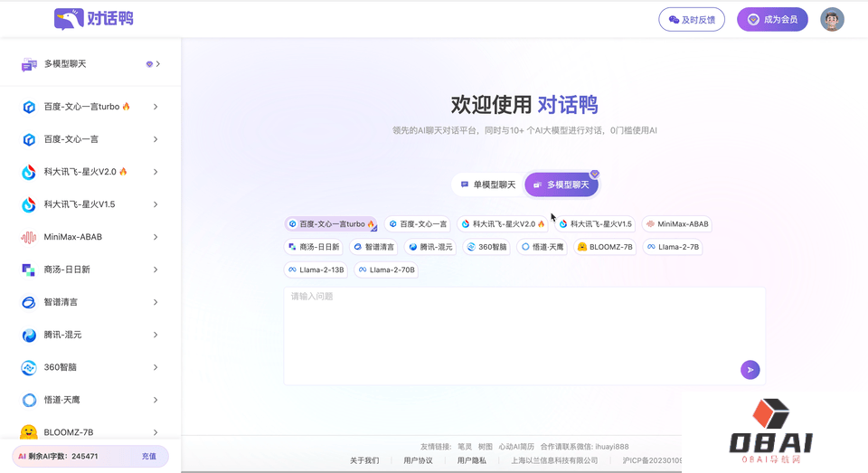The height and width of the screenshot is (473, 868).
Task: Click the 成为会员 membership button
Action: click(772, 19)
